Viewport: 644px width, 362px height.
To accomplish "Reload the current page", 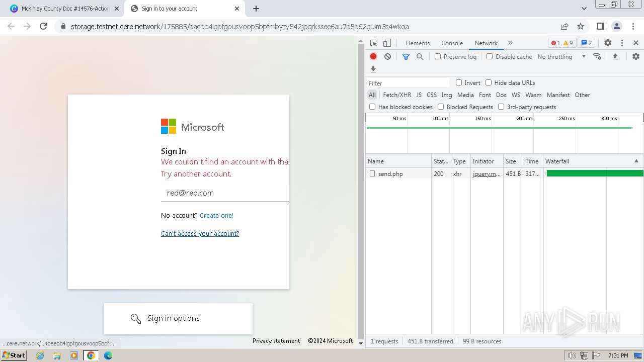I will point(43,26).
